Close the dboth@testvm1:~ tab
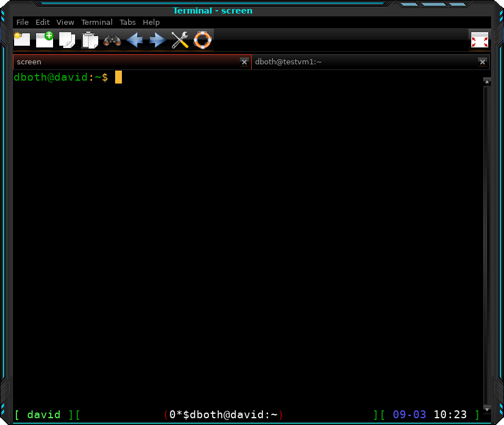The width and height of the screenshot is (504, 425). coord(483,62)
